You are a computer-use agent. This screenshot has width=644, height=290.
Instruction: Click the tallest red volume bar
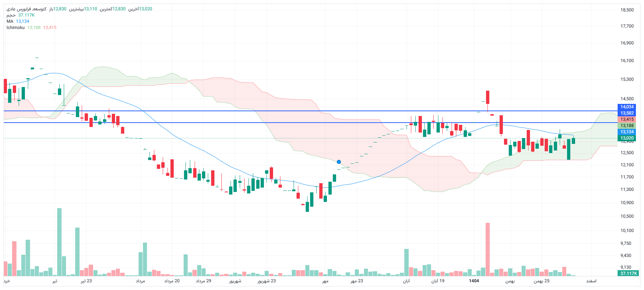[487, 250]
